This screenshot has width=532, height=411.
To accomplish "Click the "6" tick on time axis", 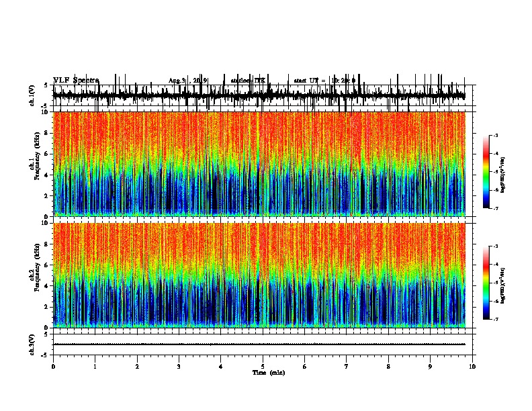I will 305,367.
